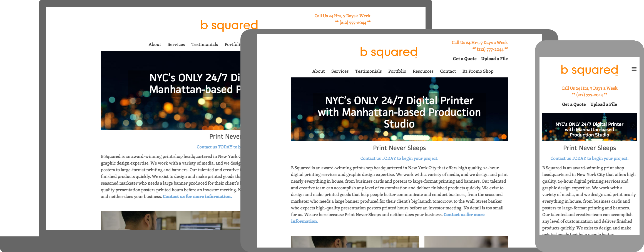Open About in the laptop navigation

coord(155,45)
